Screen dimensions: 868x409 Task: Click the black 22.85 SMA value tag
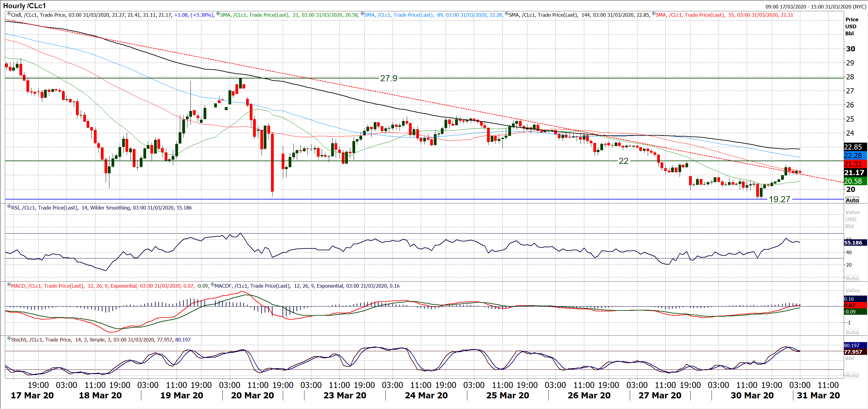(x=855, y=147)
